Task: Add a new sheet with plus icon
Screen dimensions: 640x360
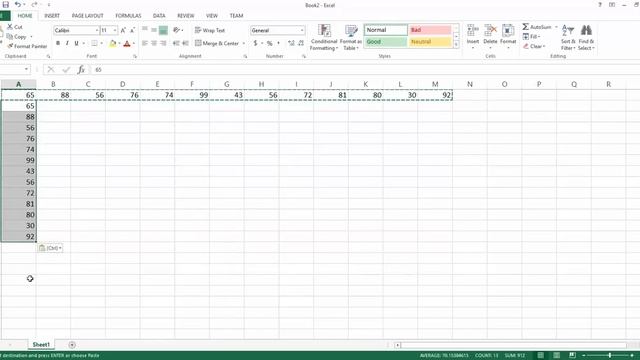Action: coord(72,345)
